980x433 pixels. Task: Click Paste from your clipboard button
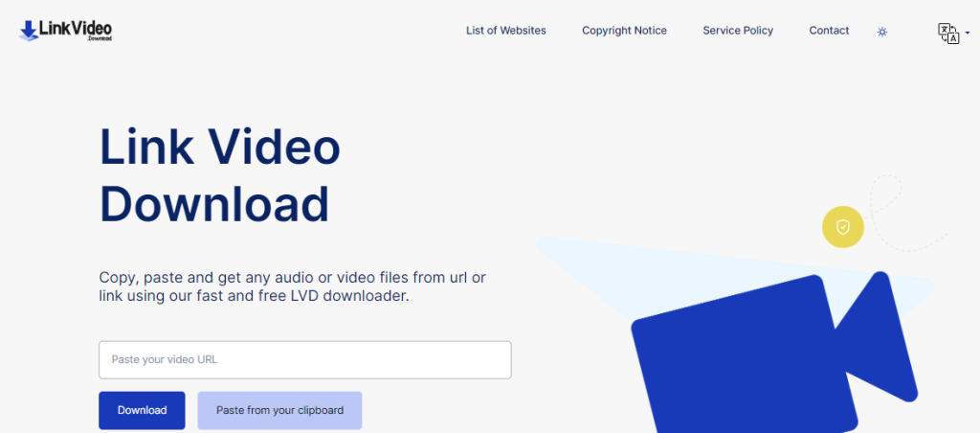click(x=280, y=410)
